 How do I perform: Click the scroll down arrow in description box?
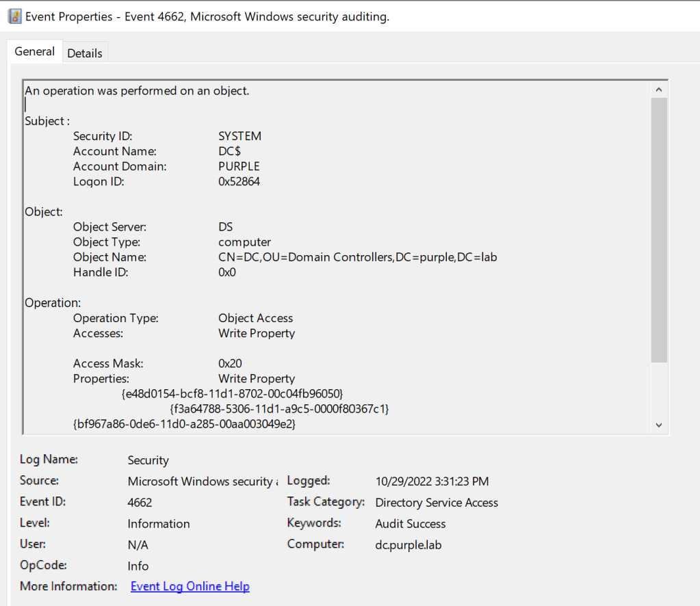(x=659, y=425)
